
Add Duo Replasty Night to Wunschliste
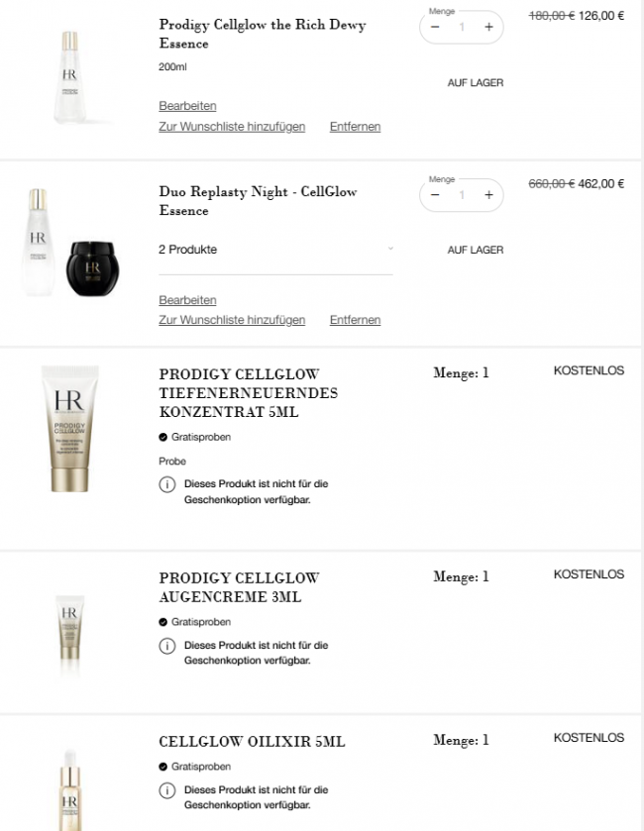tap(232, 320)
